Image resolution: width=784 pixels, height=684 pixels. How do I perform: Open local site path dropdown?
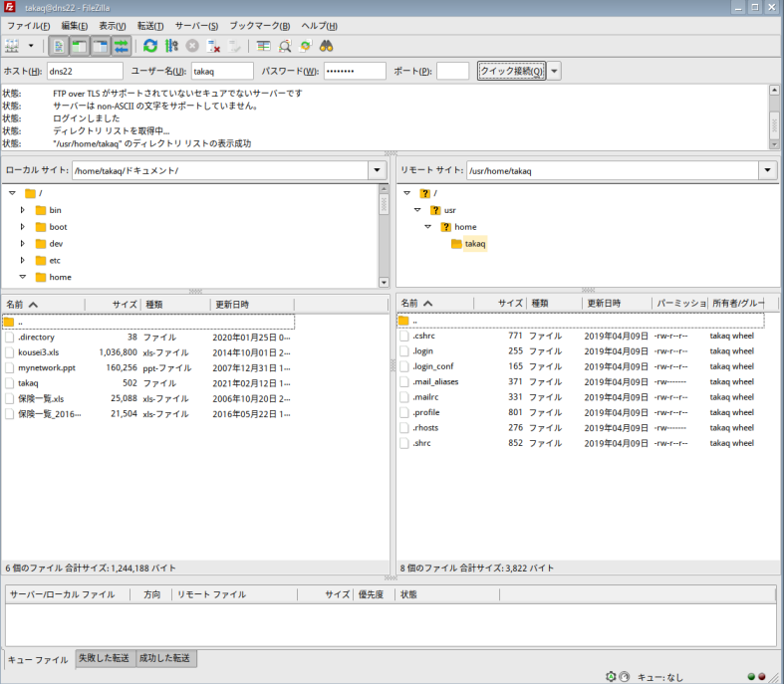(377, 170)
